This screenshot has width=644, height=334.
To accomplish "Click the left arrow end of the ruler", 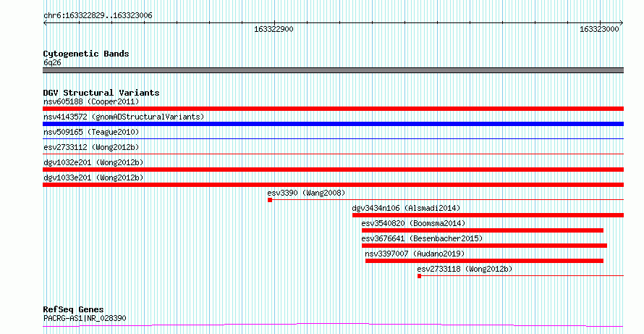I will pyautogui.click(x=45, y=23).
